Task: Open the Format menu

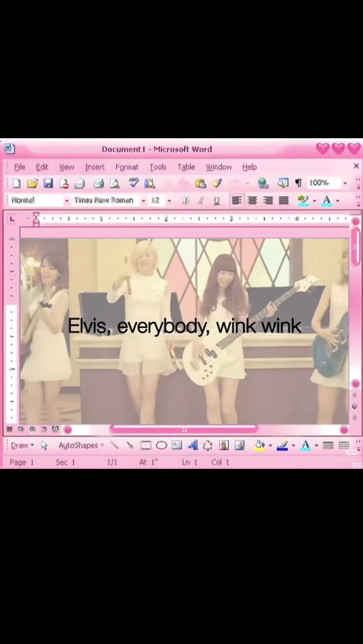Action: [127, 167]
